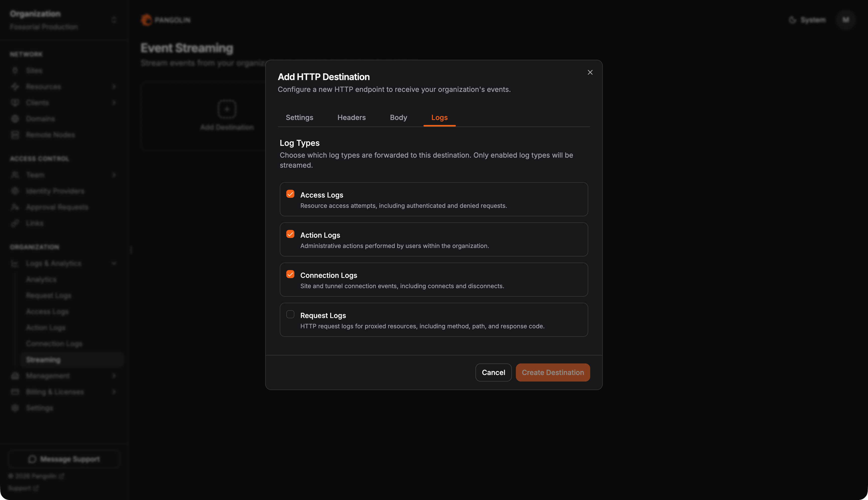Image resolution: width=868 pixels, height=500 pixels.
Task: Click the Message Support chat icon
Action: [x=32, y=459]
